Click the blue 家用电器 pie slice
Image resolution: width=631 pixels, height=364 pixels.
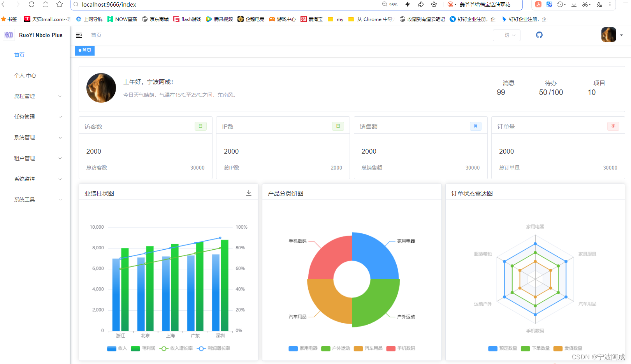(x=380, y=255)
